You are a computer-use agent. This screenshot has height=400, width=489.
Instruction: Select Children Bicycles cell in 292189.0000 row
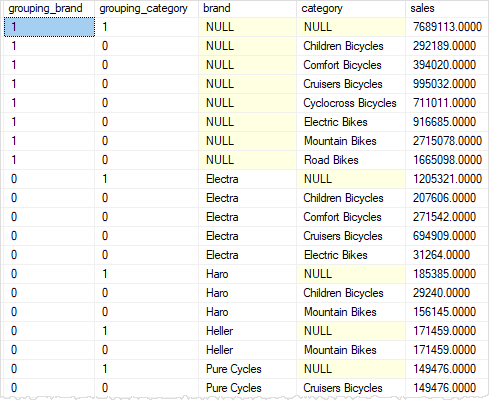[x=351, y=46]
